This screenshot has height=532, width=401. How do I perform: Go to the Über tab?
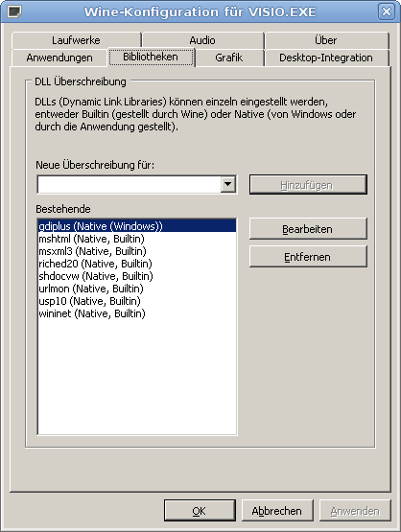[326, 40]
